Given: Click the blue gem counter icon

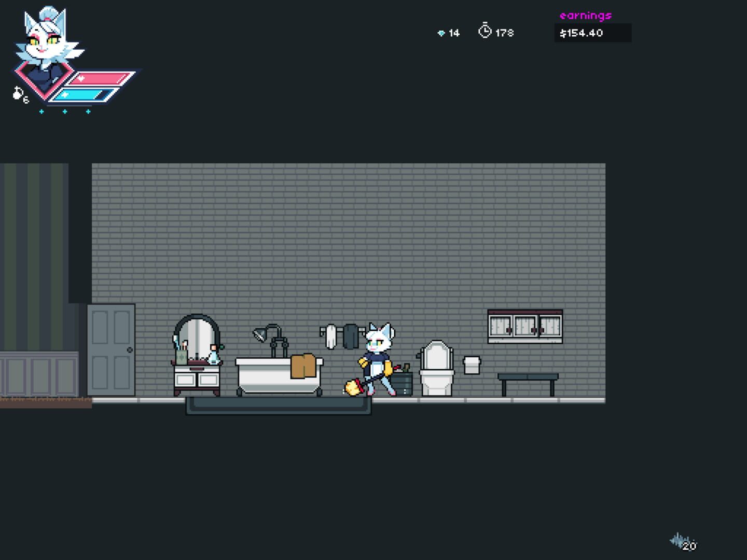Looking at the screenshot, I should pyautogui.click(x=441, y=33).
